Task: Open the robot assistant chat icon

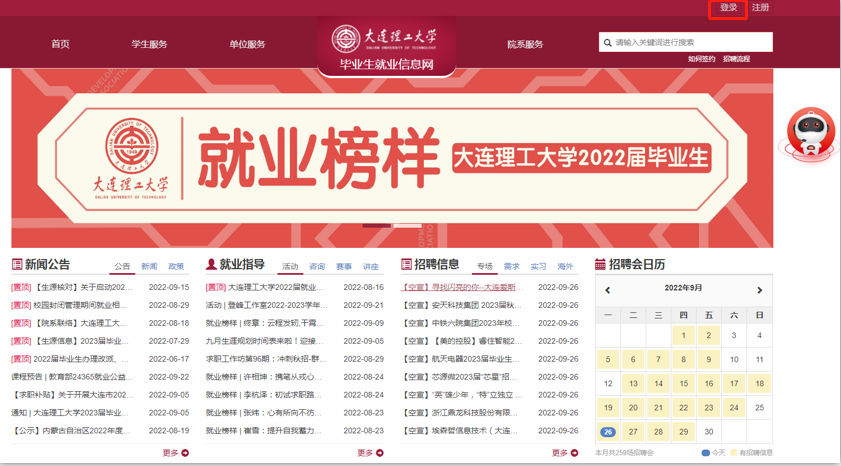Action: point(809,133)
